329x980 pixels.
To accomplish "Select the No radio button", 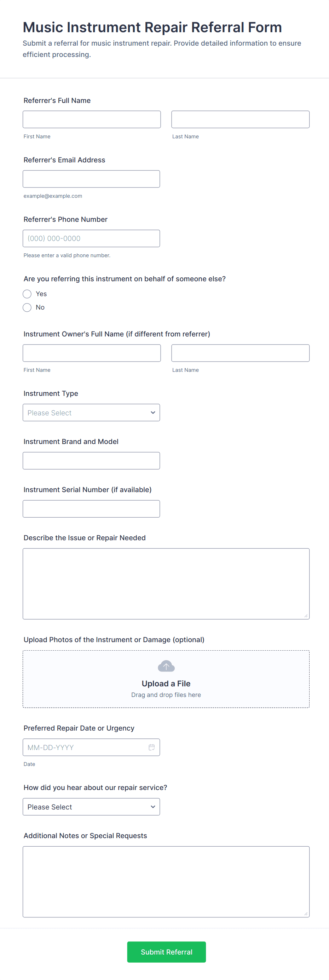I will click(x=27, y=307).
